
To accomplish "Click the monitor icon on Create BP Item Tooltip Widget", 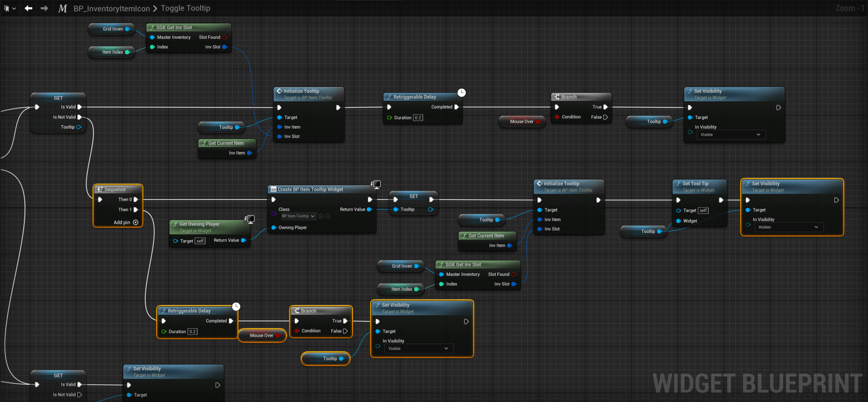I will [x=376, y=184].
